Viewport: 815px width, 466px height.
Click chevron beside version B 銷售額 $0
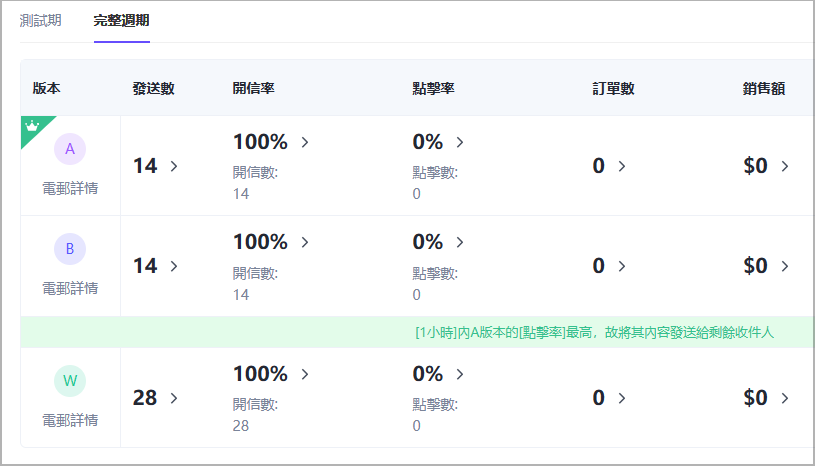coord(784,266)
